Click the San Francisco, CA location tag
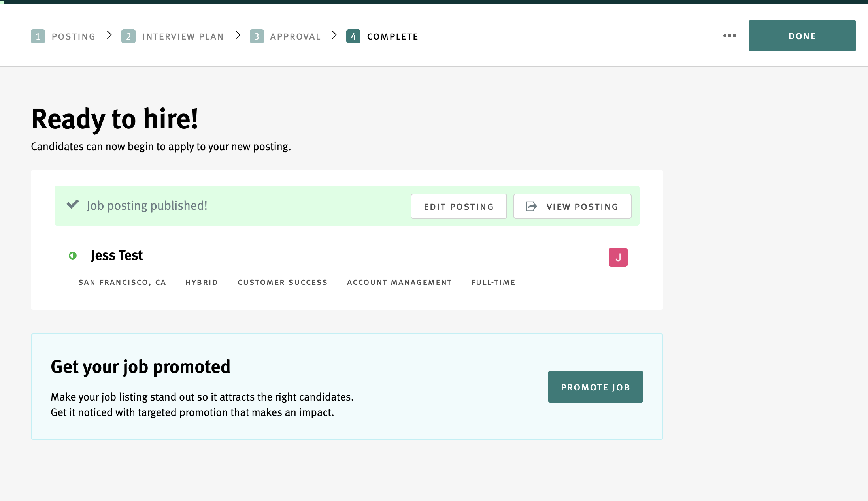 tap(122, 283)
